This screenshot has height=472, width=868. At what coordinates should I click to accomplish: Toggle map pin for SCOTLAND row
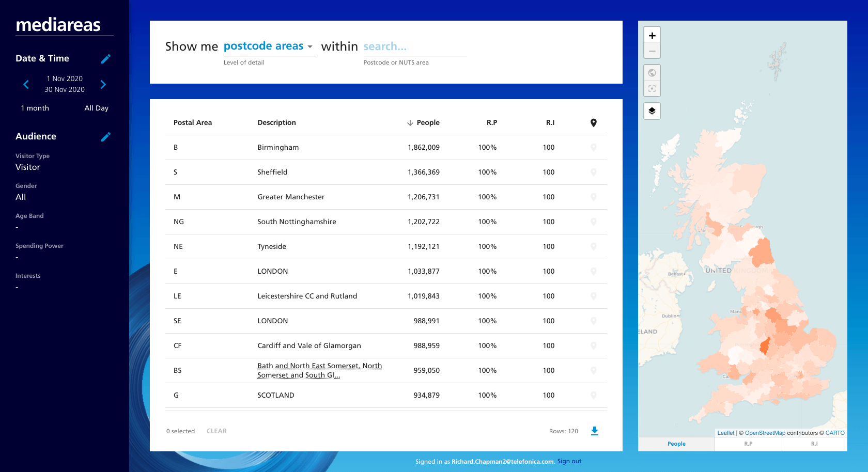click(594, 396)
